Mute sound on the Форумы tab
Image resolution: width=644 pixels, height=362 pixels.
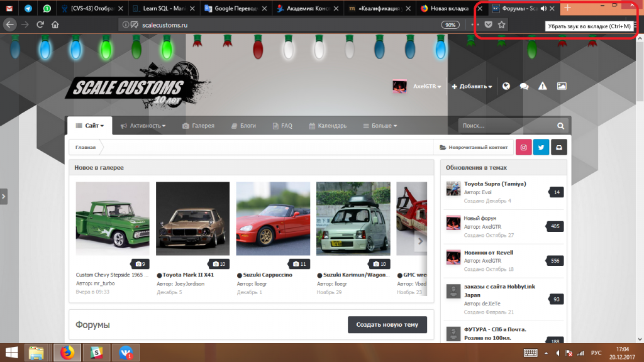(543, 8)
